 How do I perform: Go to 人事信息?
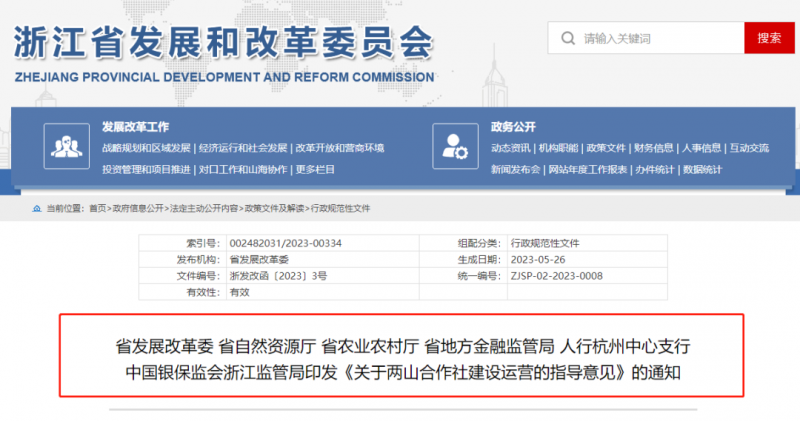point(702,148)
